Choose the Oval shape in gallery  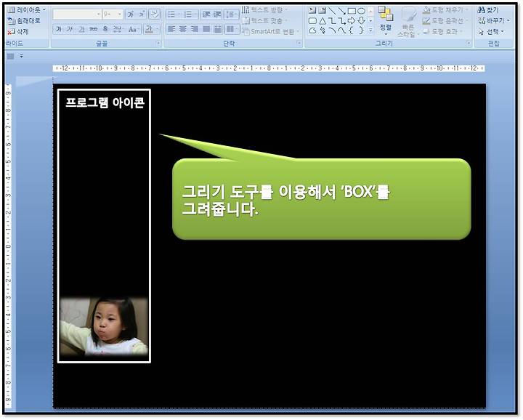coord(361,11)
